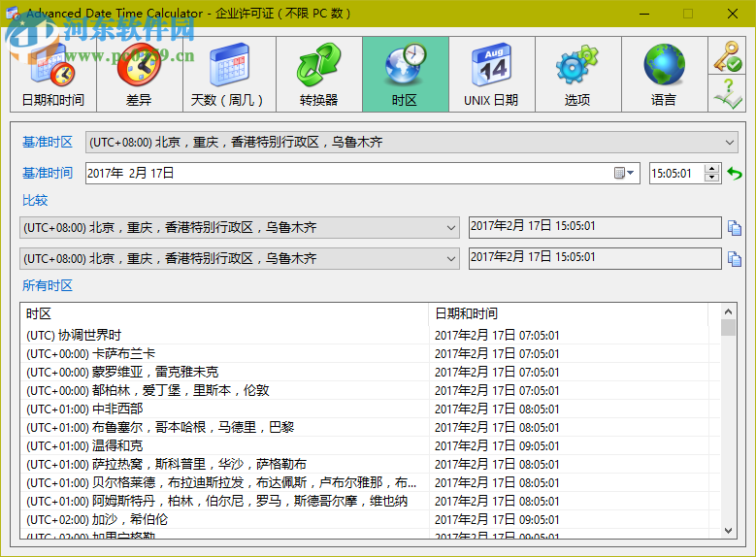Open the 转换器 converter tool
Screen dimensions: 756x557
click(319, 75)
